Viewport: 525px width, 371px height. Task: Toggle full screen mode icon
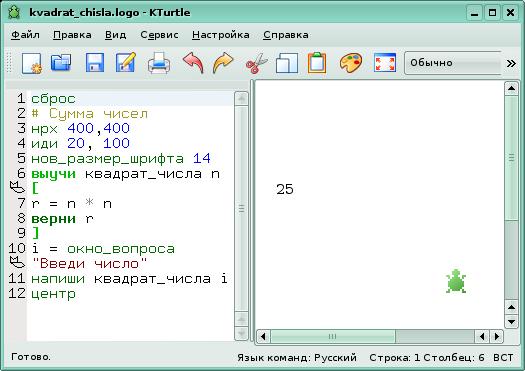tap(385, 63)
